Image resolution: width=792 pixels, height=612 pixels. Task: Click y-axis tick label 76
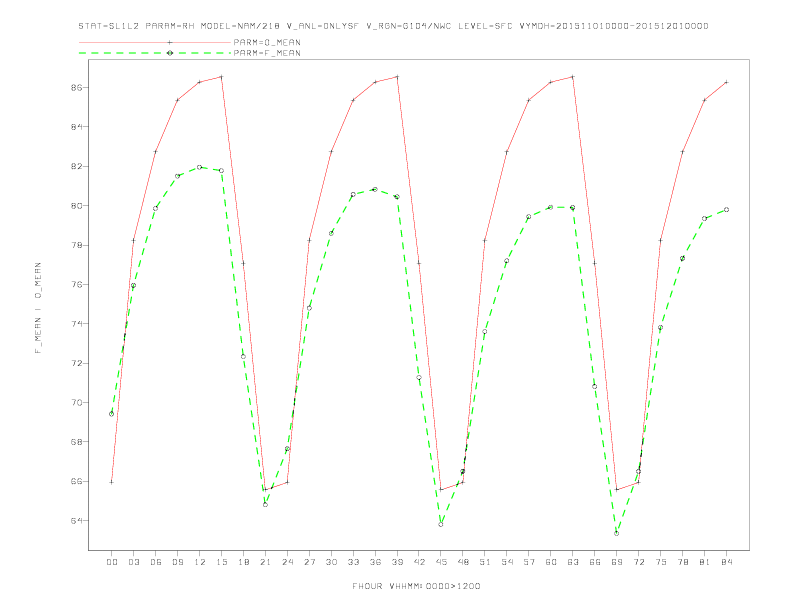tap(75, 284)
